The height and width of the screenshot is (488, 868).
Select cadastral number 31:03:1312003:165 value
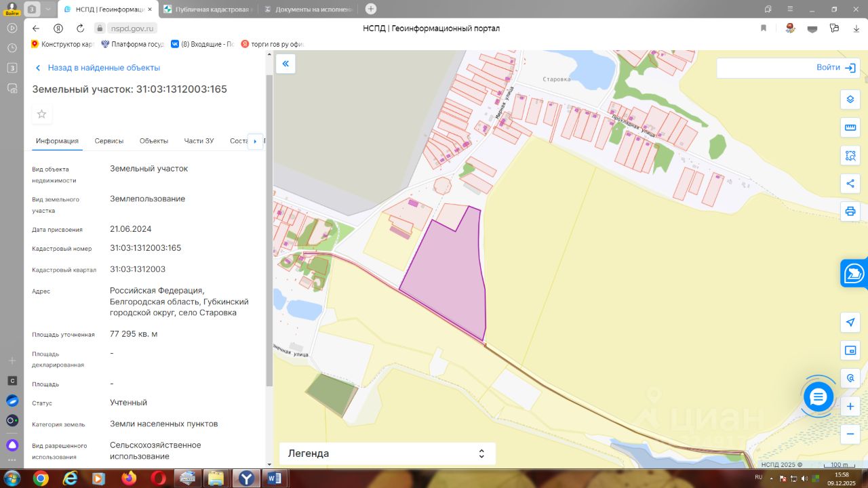point(146,248)
